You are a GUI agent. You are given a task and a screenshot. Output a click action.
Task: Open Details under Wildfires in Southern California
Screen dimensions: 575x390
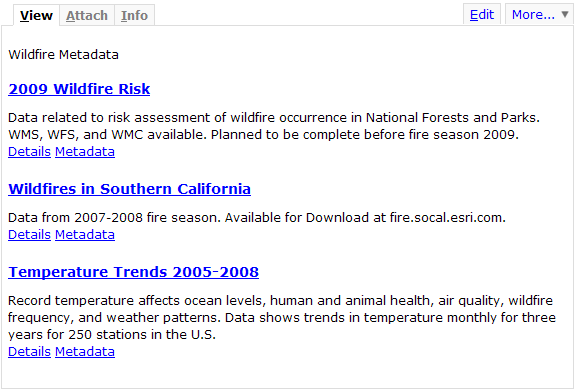[29, 235]
